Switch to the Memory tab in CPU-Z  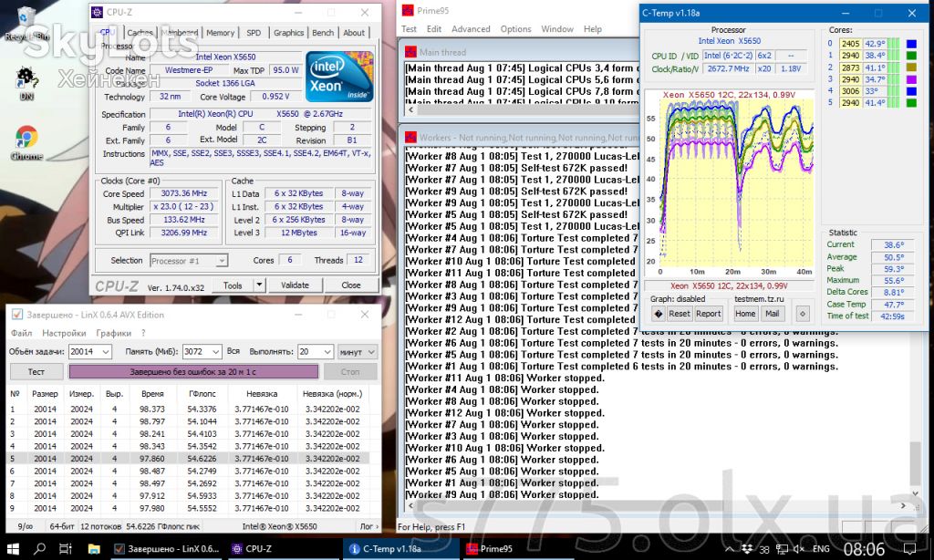click(221, 33)
